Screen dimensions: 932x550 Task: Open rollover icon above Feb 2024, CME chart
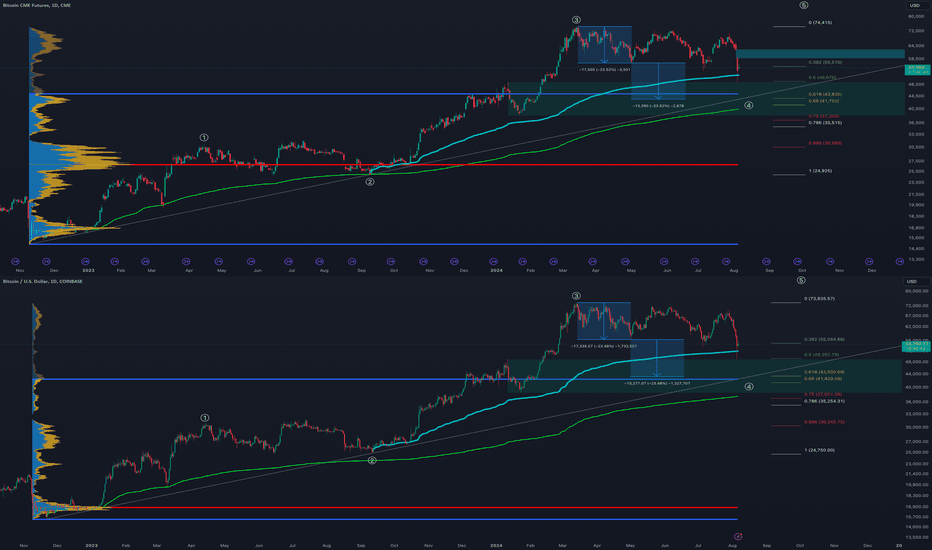tap(522, 261)
